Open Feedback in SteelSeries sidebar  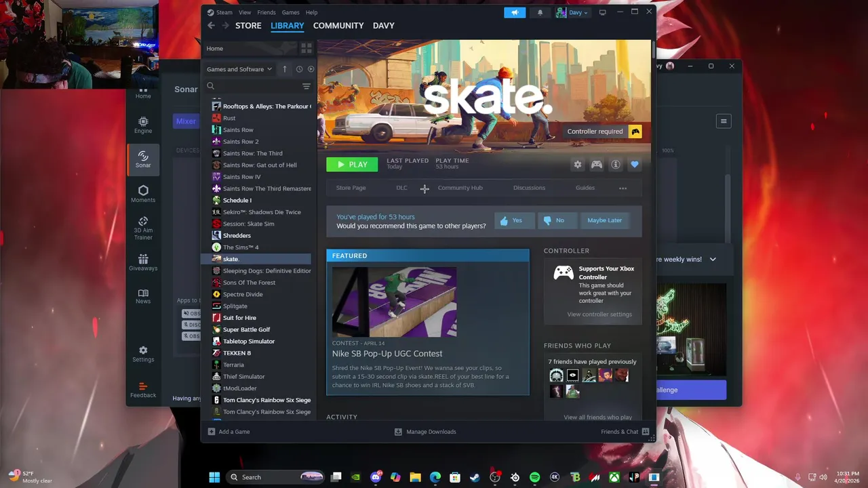pyautogui.click(x=143, y=390)
